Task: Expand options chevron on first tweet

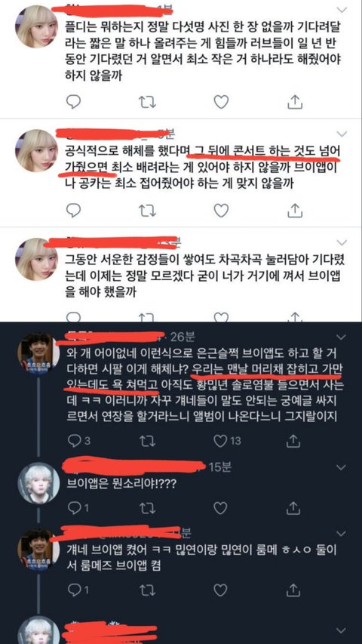Action: [342, 9]
